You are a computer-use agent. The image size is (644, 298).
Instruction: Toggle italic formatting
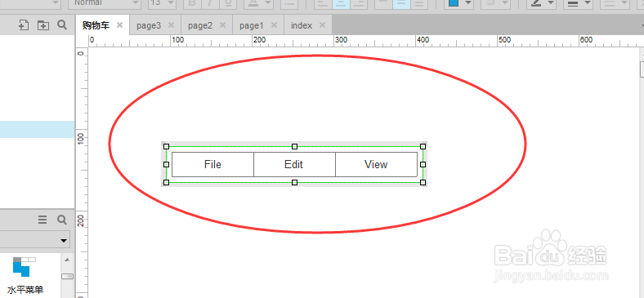pos(210,3)
